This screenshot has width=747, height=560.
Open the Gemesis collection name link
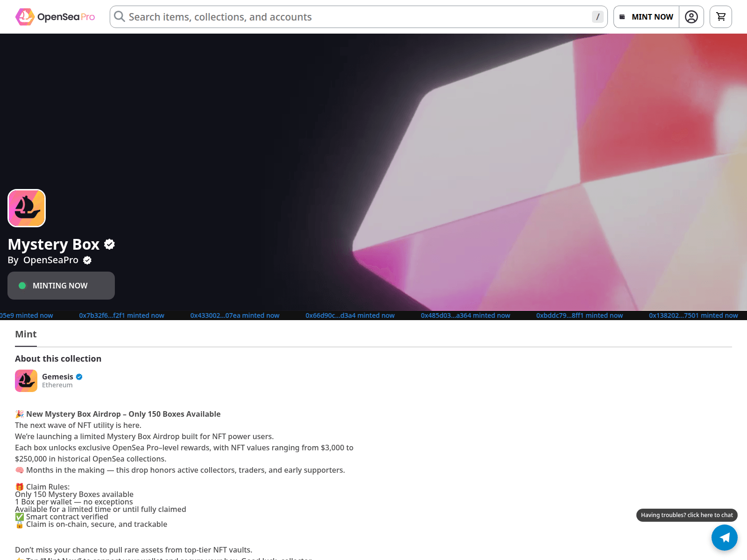click(57, 377)
